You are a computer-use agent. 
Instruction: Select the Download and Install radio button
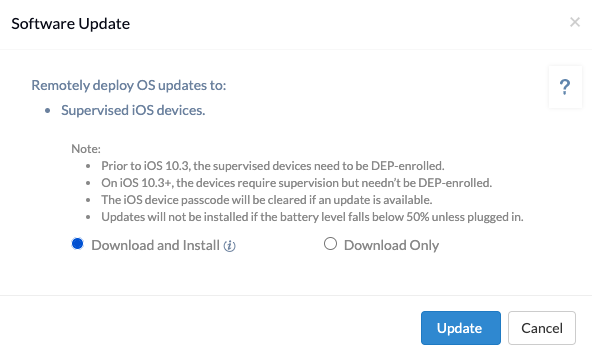77,244
